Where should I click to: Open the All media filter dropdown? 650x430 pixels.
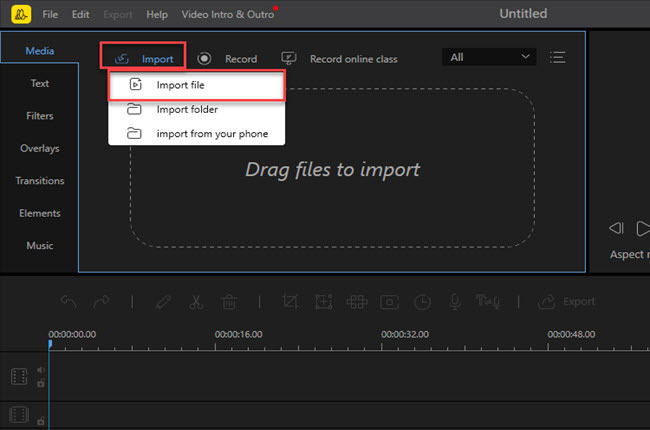tap(489, 58)
